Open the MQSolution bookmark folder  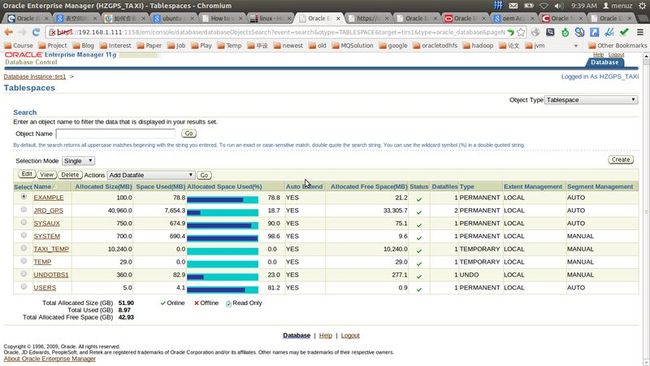(x=352, y=46)
